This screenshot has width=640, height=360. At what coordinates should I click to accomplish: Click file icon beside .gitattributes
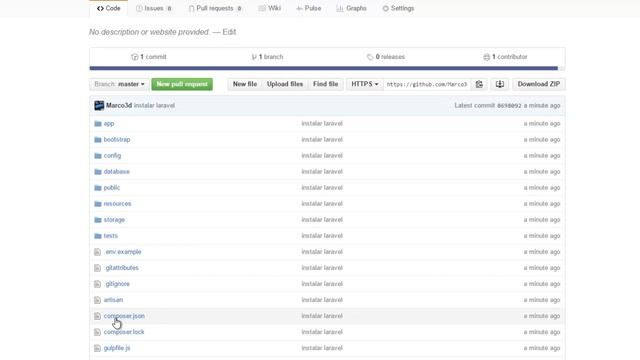point(97,268)
